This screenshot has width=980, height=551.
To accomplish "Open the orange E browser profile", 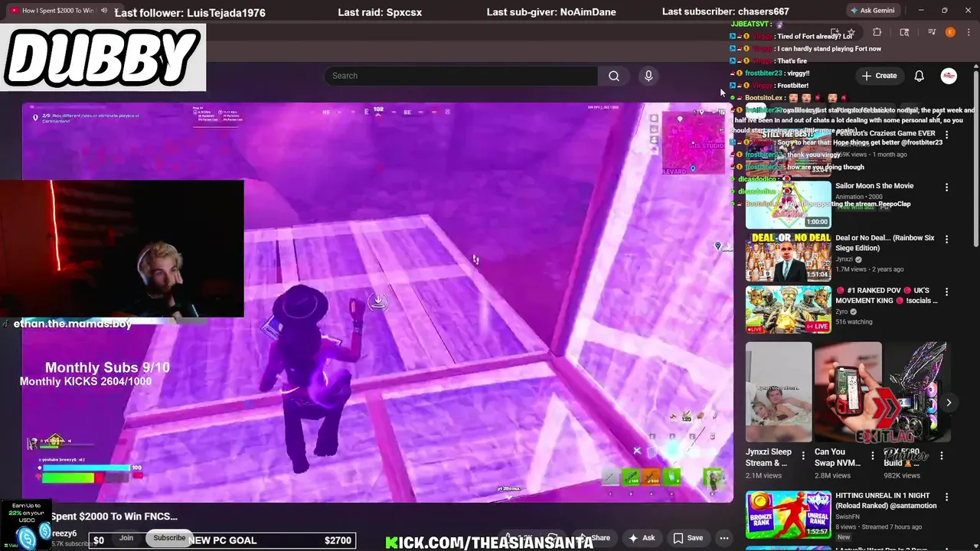I will [950, 32].
